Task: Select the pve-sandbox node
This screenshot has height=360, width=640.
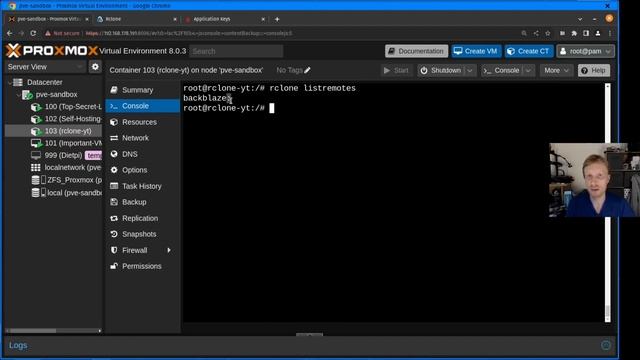Action: pos(56,94)
